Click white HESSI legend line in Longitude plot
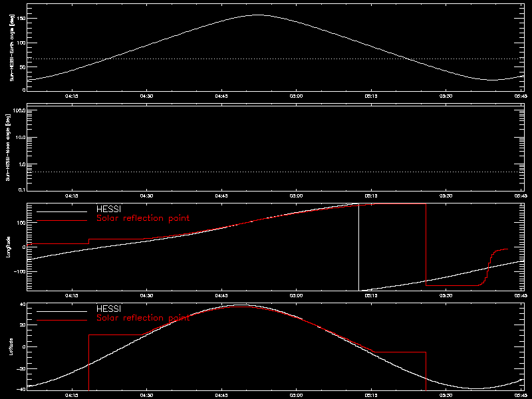This screenshot has width=532, height=399. (62, 211)
